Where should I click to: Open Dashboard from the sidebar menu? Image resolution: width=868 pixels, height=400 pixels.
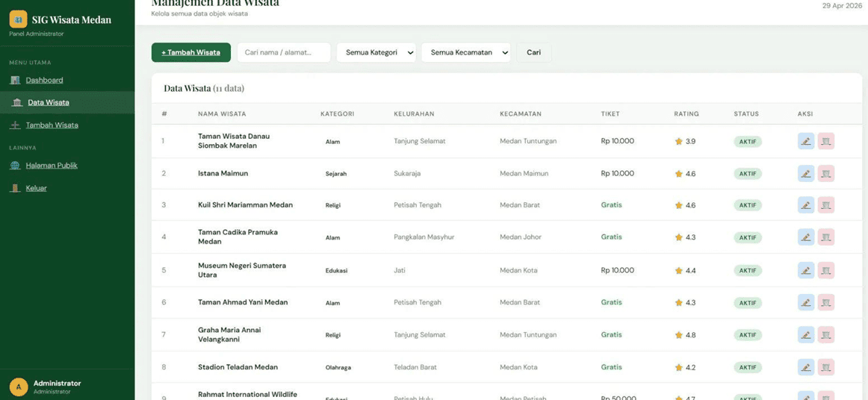44,80
